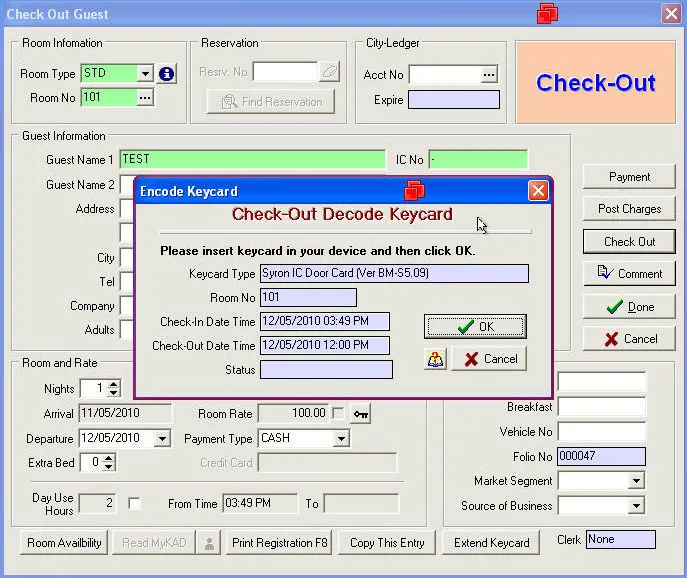This screenshot has height=578, width=687.
Task: Open Post Charges
Action: point(629,209)
